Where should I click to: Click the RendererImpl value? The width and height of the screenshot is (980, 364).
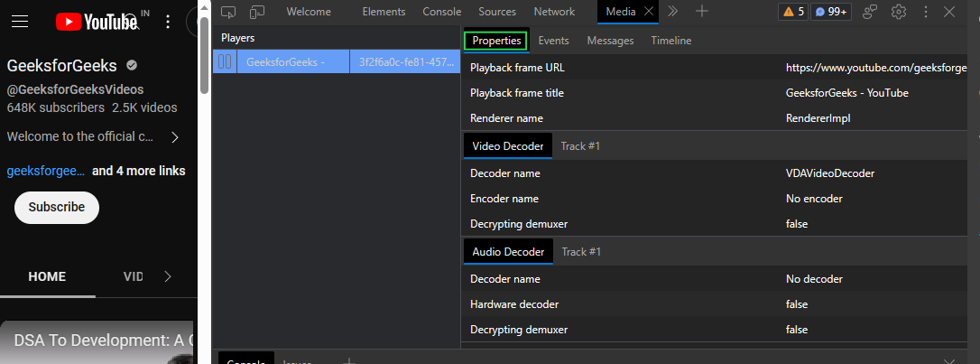pos(818,118)
